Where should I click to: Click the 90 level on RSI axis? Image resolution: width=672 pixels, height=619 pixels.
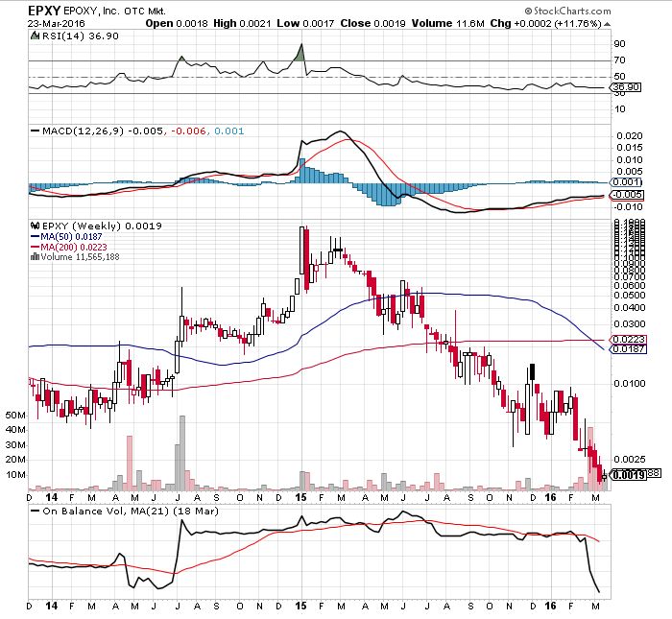click(620, 44)
